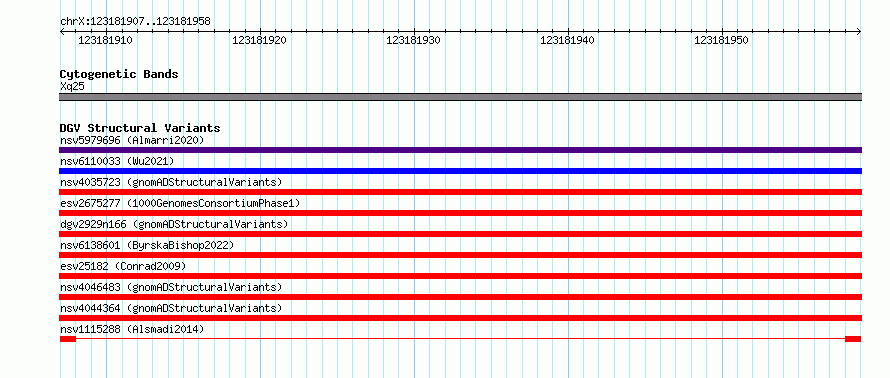Select the blue nsv6110033 variant bar
The image size is (890, 378).
[460, 171]
